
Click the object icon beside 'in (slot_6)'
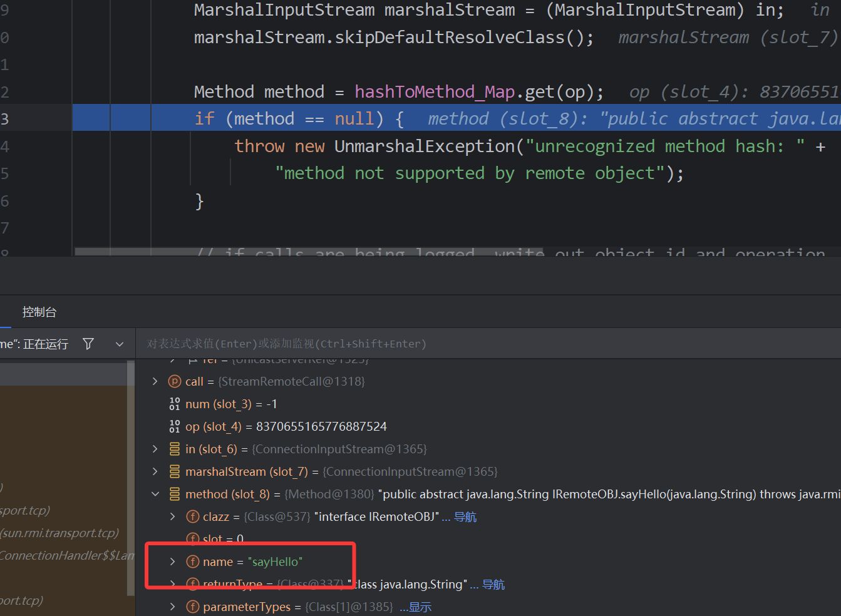[x=175, y=449]
